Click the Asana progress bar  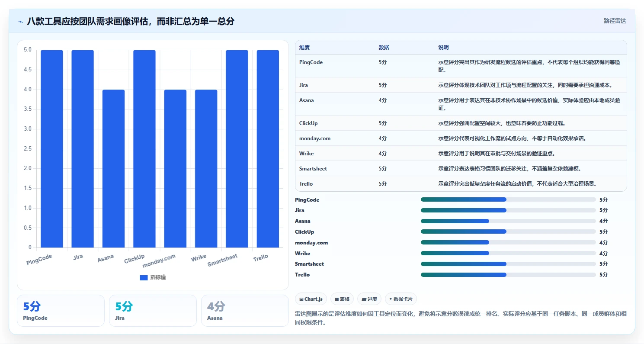(508, 221)
